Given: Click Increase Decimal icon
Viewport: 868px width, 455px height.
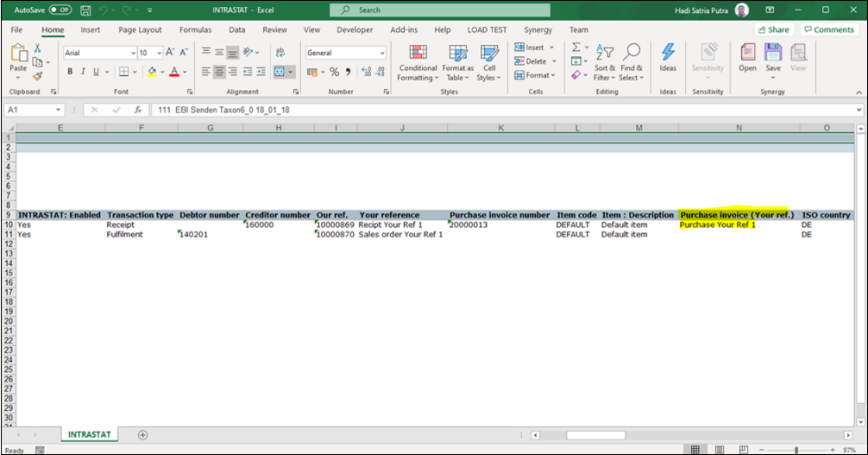Looking at the screenshot, I should click(x=366, y=72).
